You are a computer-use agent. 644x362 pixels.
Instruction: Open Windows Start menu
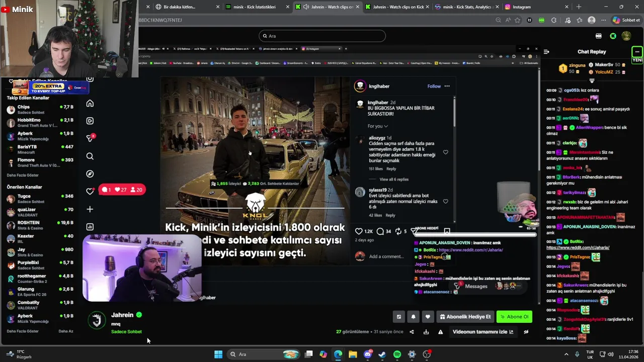click(218, 354)
